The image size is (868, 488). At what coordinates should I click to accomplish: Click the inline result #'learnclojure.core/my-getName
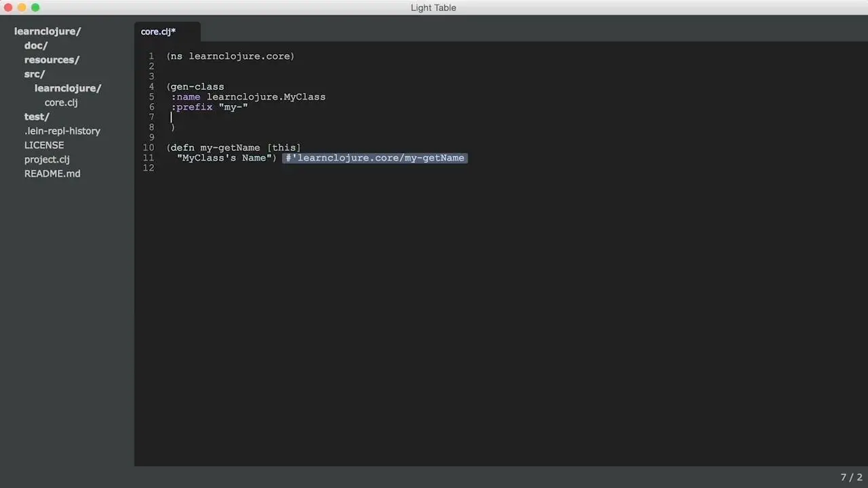375,158
